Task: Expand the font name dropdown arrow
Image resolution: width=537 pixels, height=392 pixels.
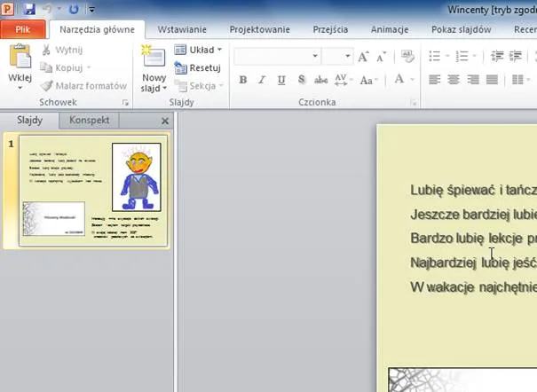Action: (315, 56)
